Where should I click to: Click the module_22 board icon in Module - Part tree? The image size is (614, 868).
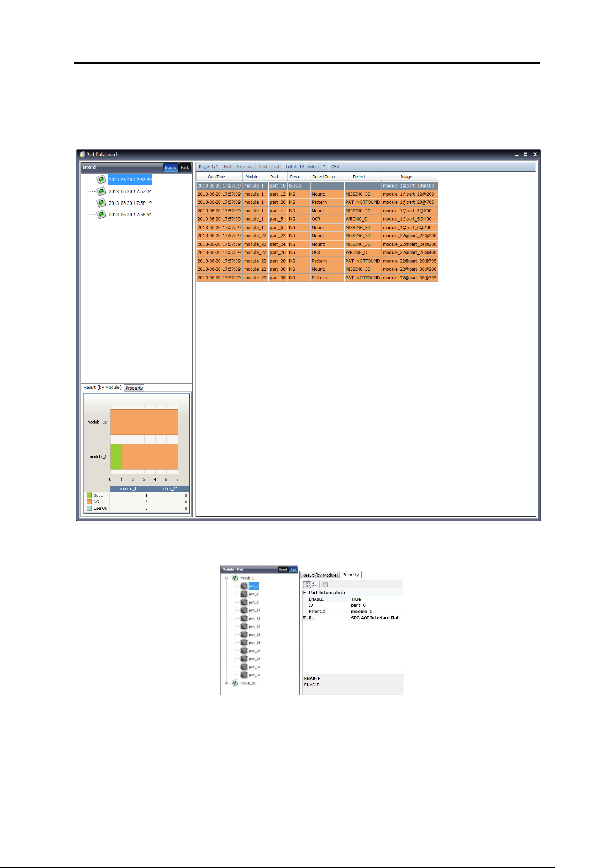235,683
